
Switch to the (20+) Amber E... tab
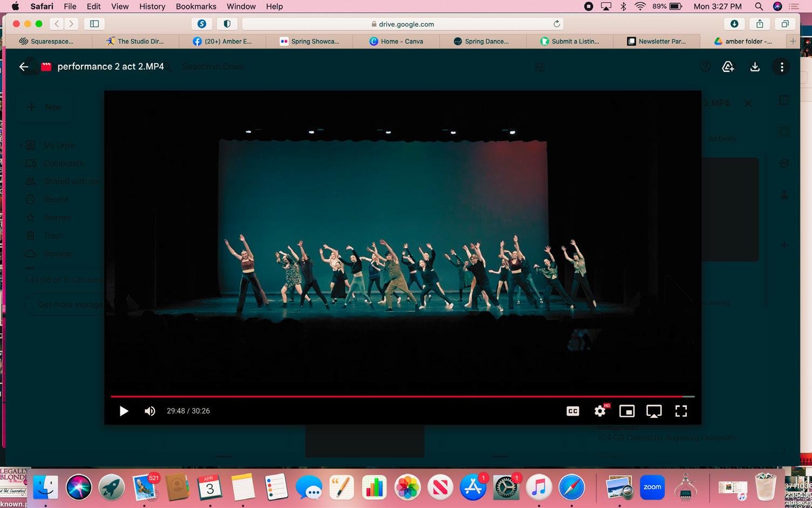(x=223, y=41)
